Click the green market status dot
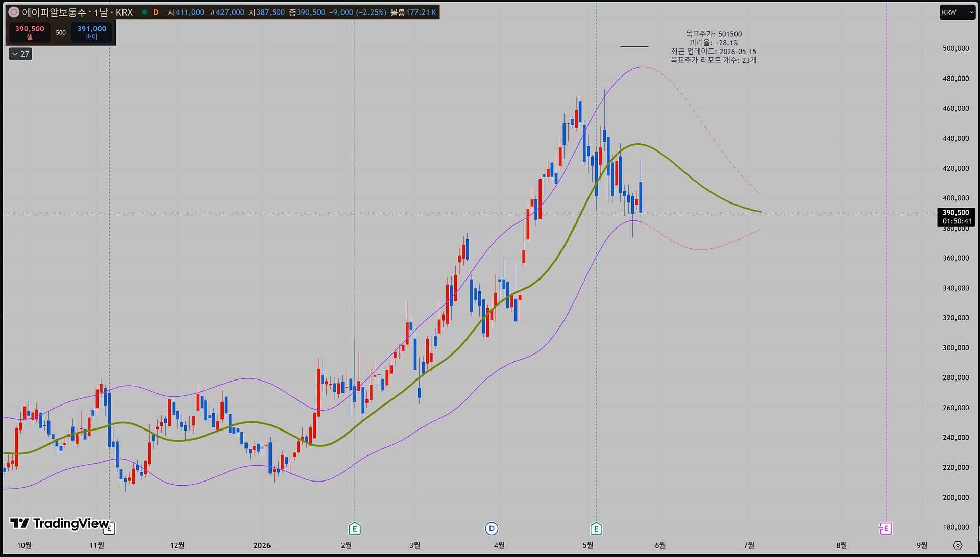This screenshot has height=557, width=980. [145, 12]
